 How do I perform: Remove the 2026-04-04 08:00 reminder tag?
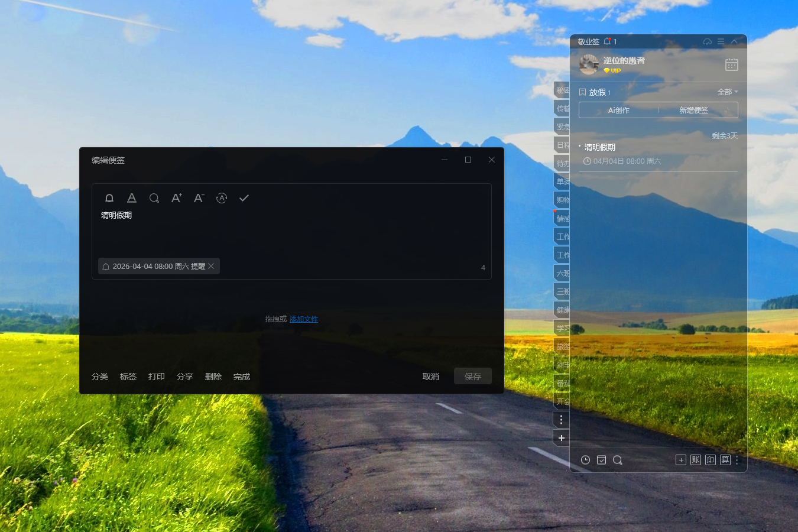(x=211, y=266)
